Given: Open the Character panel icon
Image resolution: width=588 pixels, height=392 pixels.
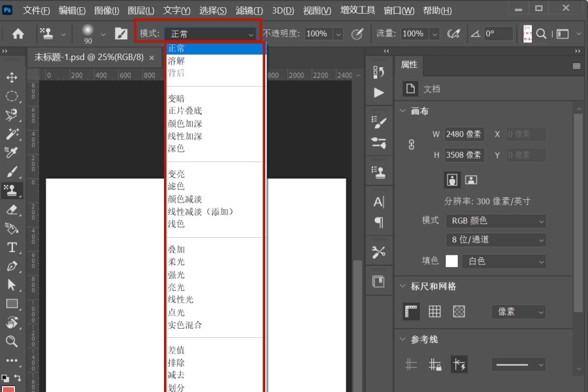Looking at the screenshot, I should (379, 202).
